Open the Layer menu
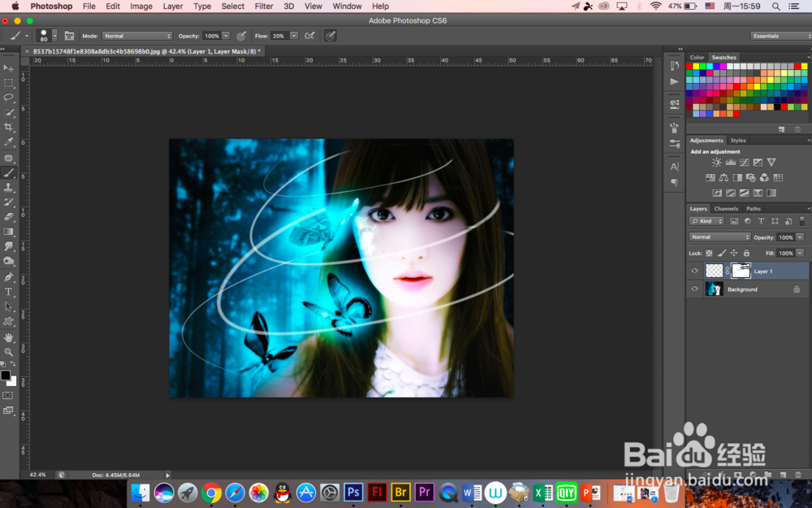Screen dimensions: 812x508 pyautogui.click(x=172, y=7)
